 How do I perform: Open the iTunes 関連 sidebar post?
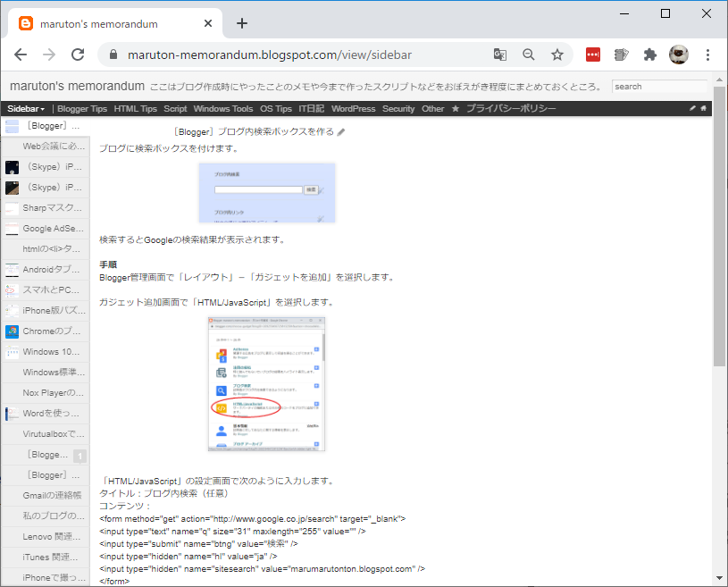pyautogui.click(x=45, y=557)
